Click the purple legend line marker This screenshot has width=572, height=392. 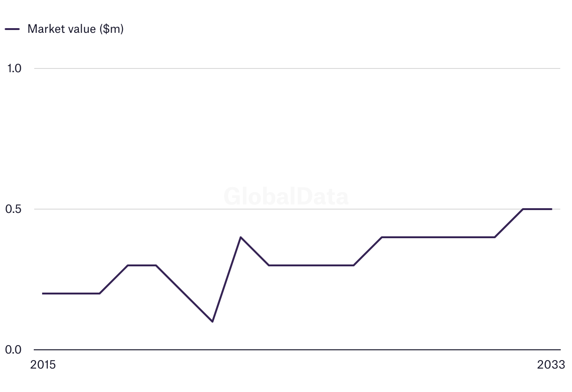[x=12, y=29]
